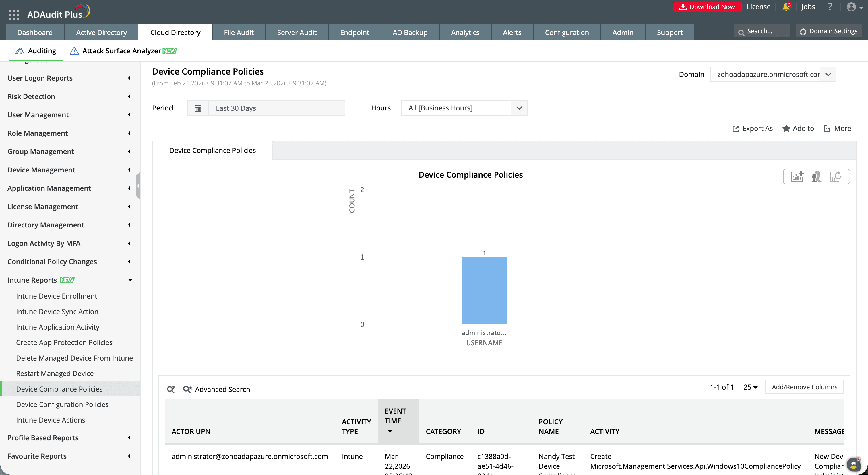Image resolution: width=868 pixels, height=475 pixels.
Task: Click the Add/Remove Columns button
Action: tap(804, 387)
